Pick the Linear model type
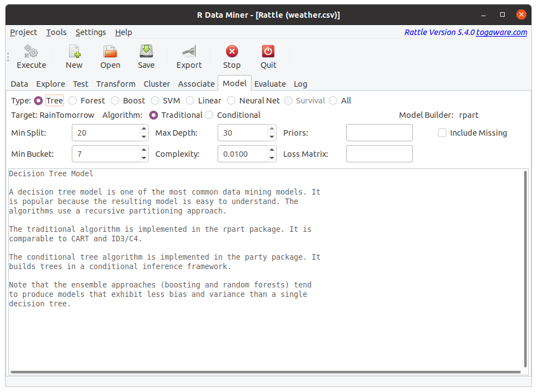 coord(190,101)
